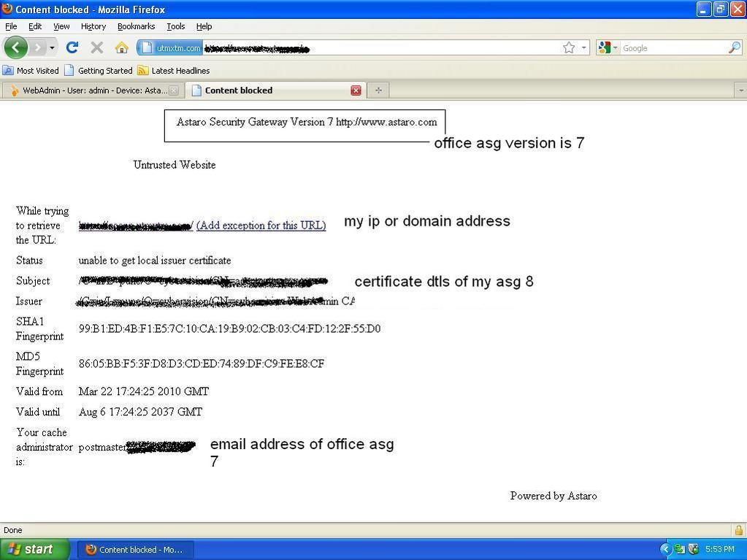The image size is (747, 560).
Task: Go to the Home page icon
Action: pos(121,47)
